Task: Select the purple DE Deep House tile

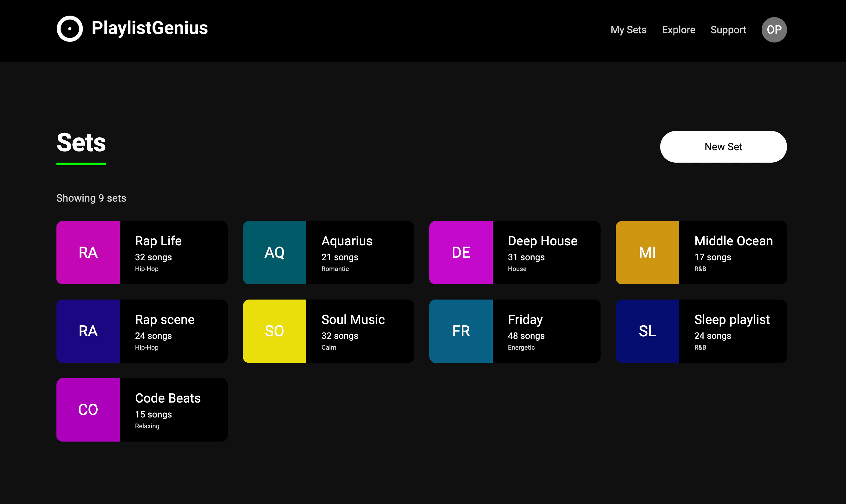Action: (461, 252)
